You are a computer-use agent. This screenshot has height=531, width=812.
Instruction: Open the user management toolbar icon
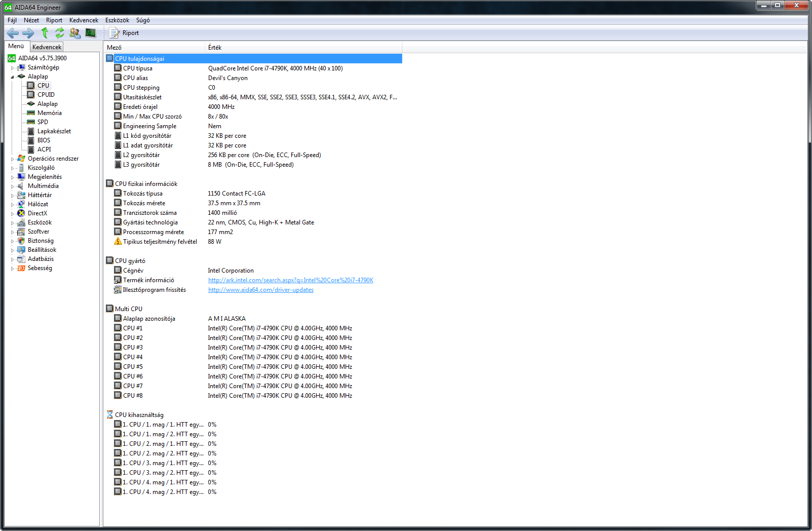[75, 33]
